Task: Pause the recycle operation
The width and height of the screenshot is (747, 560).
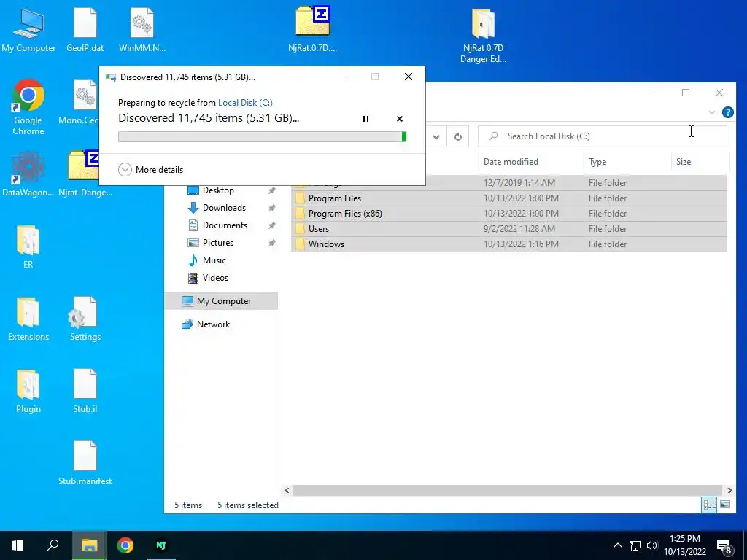Action: (366, 119)
